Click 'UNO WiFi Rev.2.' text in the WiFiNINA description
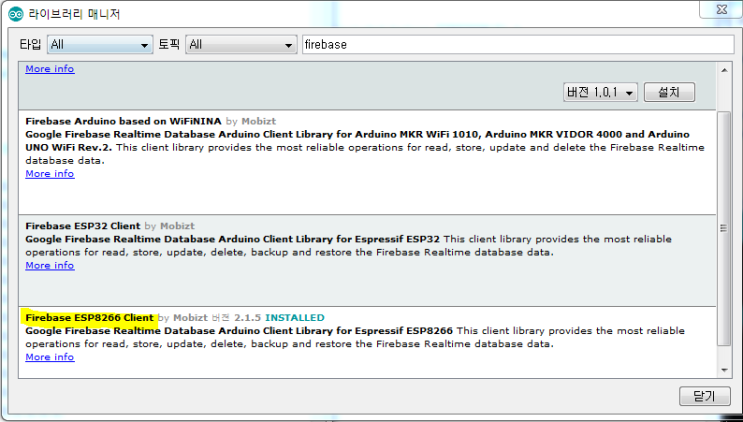The image size is (743, 422). (x=69, y=147)
